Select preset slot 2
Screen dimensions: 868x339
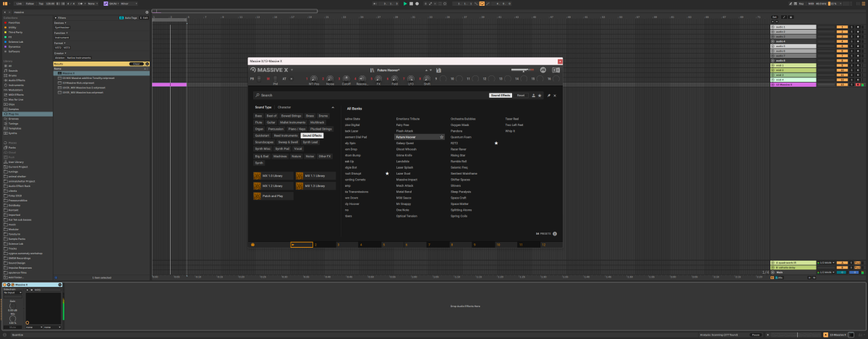[325, 245]
